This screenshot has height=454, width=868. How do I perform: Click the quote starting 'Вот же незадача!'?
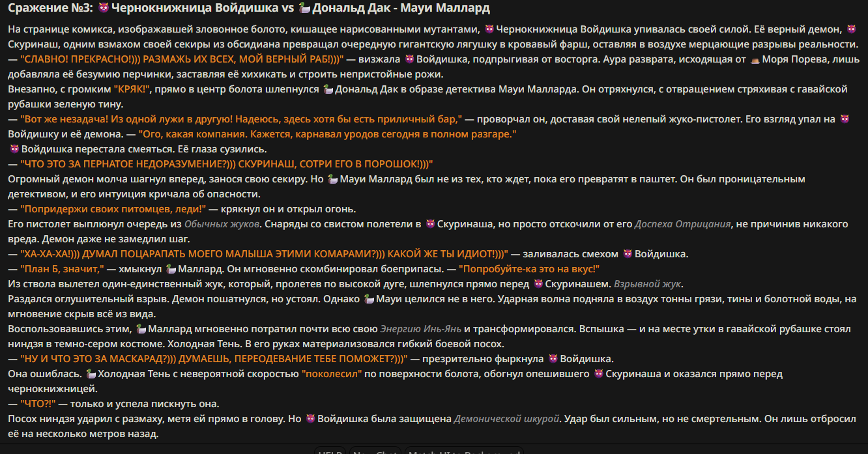coord(241,119)
